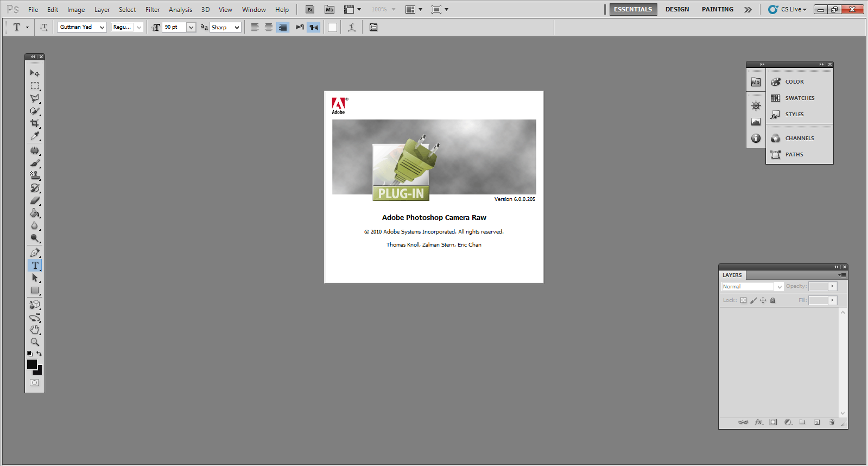Viewport: 868px width, 466px height.
Task: Select the Polygonal Lasso tool
Action: point(35,98)
